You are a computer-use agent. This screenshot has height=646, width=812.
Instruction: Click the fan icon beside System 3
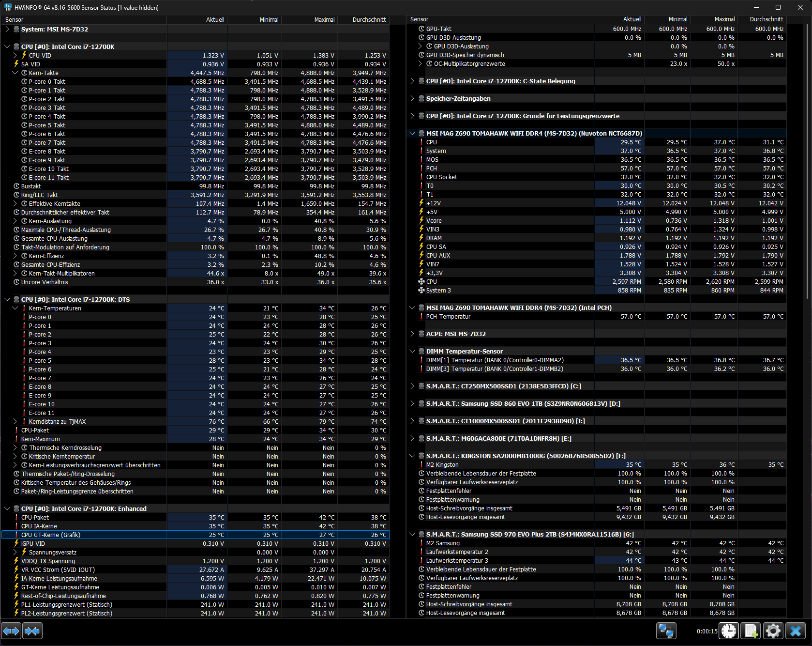(421, 291)
